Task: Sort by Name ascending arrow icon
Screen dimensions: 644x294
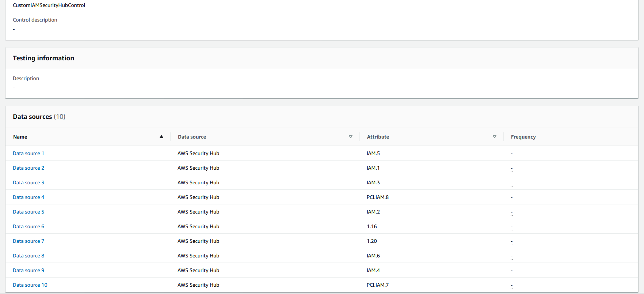Action: click(161, 137)
